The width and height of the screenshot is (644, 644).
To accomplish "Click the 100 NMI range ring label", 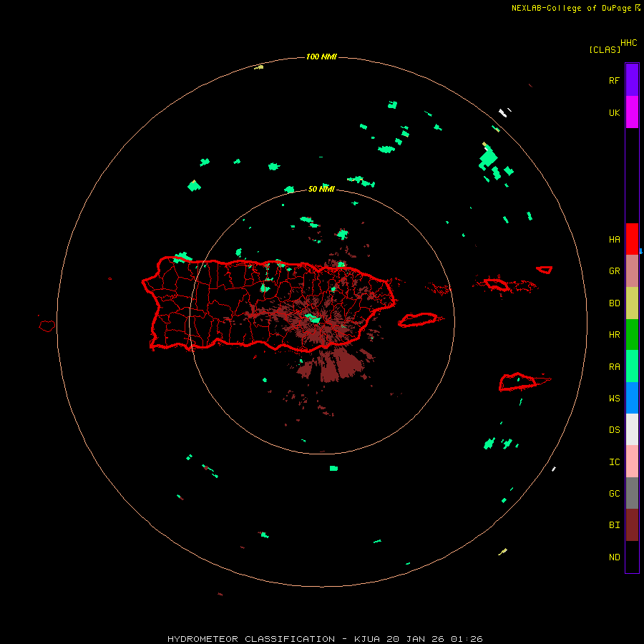I will pyautogui.click(x=321, y=57).
